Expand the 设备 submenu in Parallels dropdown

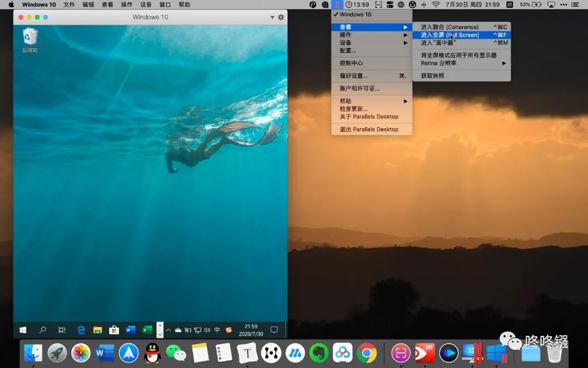click(x=372, y=43)
